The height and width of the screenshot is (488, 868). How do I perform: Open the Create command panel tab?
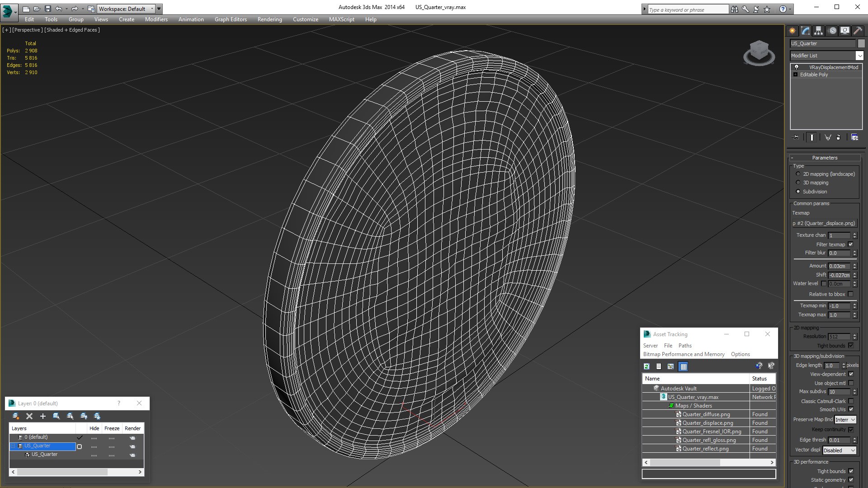coord(792,31)
